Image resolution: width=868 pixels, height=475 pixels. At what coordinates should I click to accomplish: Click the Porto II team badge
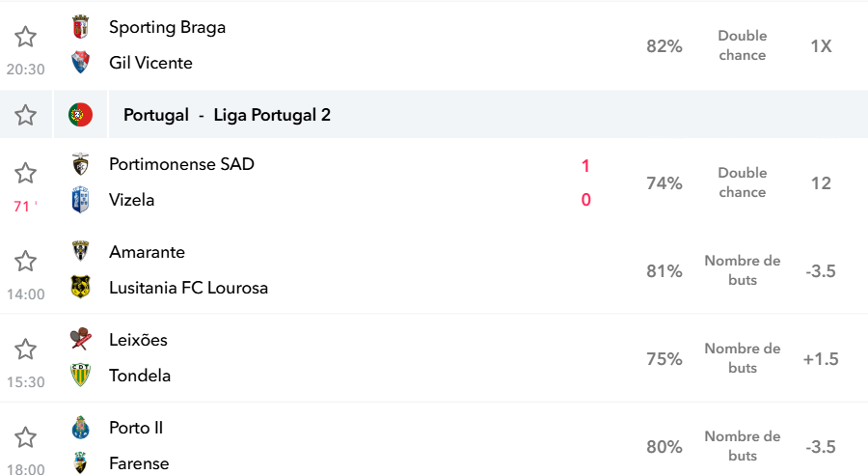[81, 428]
